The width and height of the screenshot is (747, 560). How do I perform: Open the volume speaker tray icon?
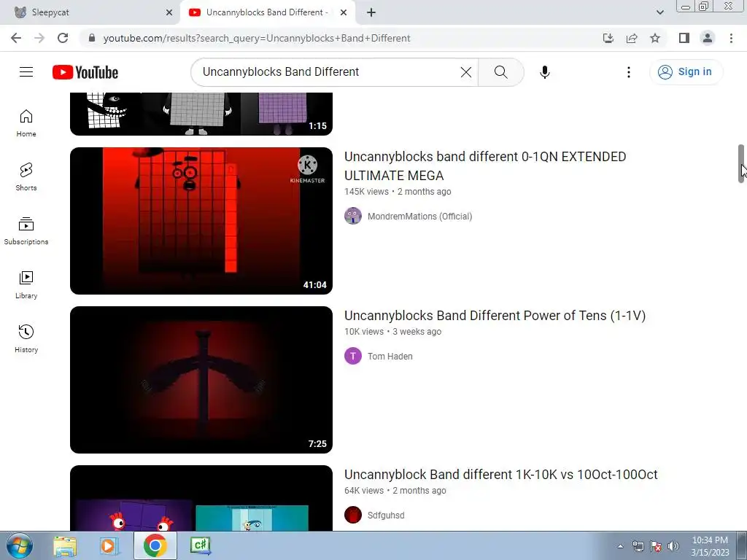673,546
